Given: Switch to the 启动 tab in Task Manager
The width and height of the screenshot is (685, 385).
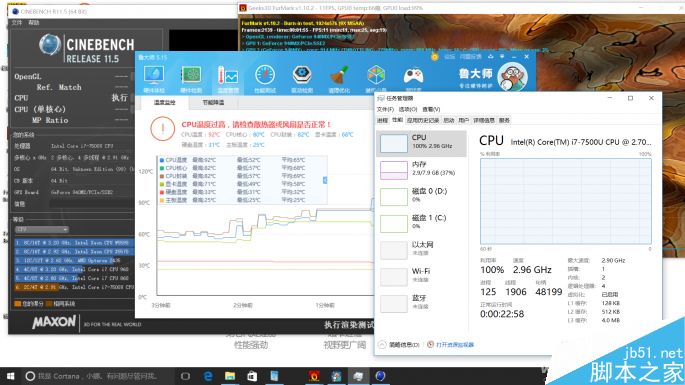Looking at the screenshot, I should 449,120.
